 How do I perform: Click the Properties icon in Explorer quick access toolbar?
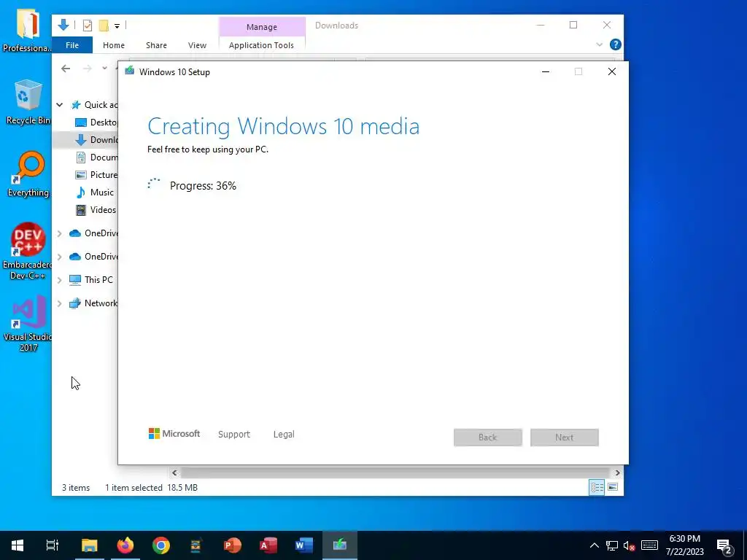coord(88,26)
